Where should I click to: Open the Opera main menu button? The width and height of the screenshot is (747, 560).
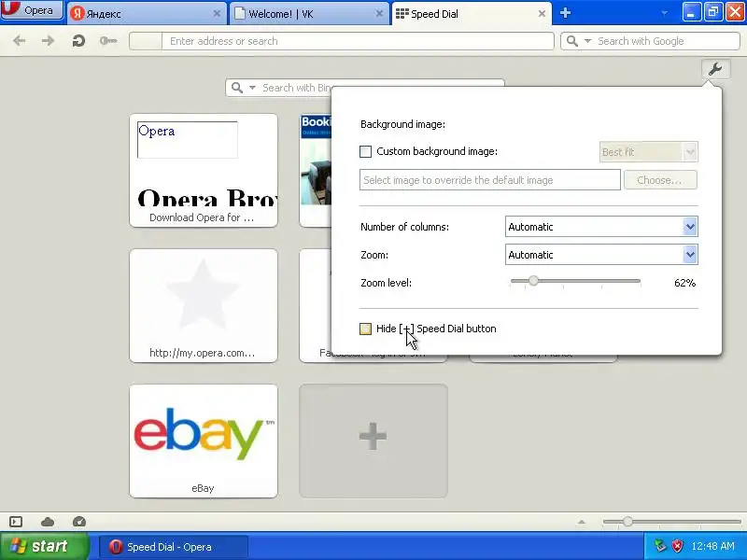point(32,10)
